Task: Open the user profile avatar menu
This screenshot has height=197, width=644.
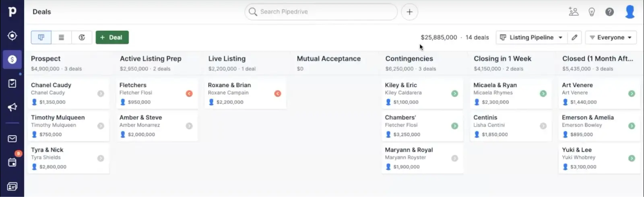Action: click(x=630, y=12)
